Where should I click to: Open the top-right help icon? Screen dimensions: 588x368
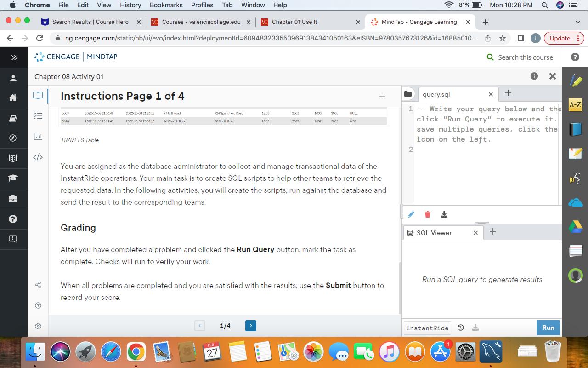pyautogui.click(x=575, y=57)
